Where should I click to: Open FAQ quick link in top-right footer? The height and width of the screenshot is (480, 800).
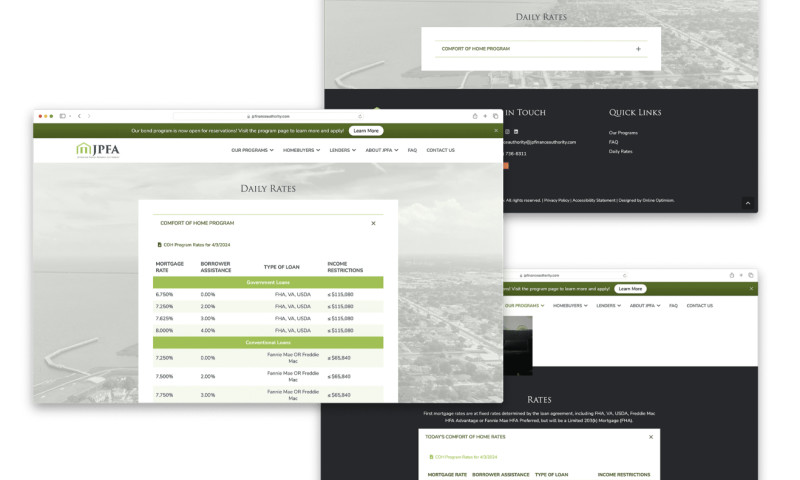click(613, 142)
